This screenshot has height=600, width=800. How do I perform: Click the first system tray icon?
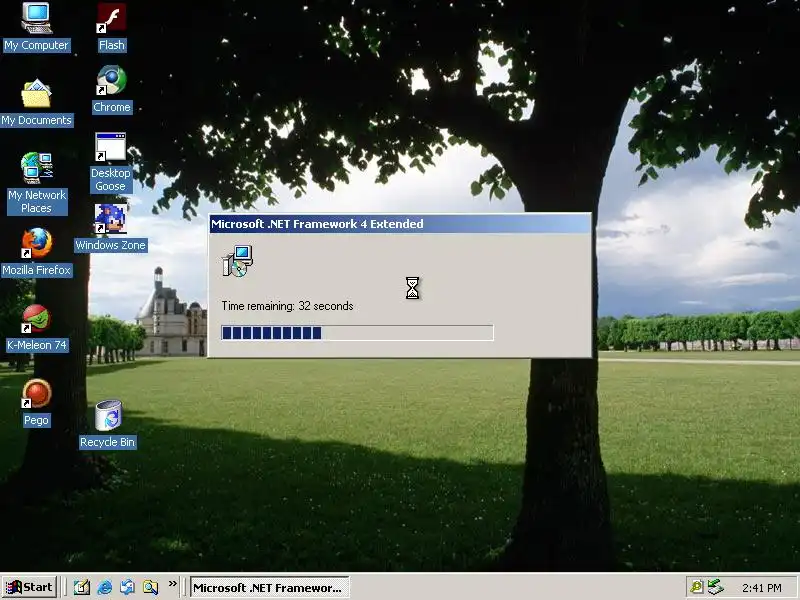point(696,587)
